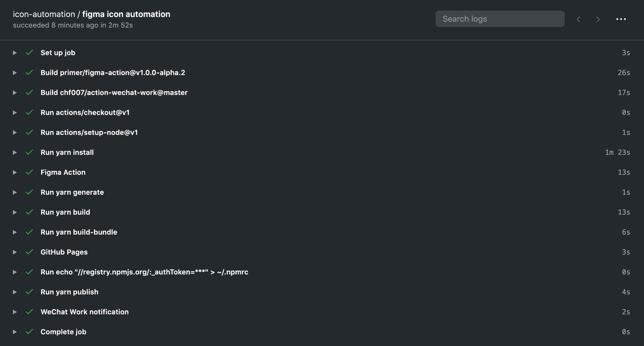Click the green checkmark beside Set up job

tap(30, 52)
